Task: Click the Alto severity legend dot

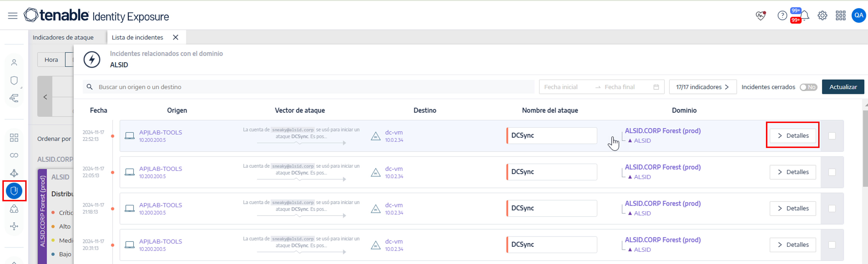Action: click(53, 226)
